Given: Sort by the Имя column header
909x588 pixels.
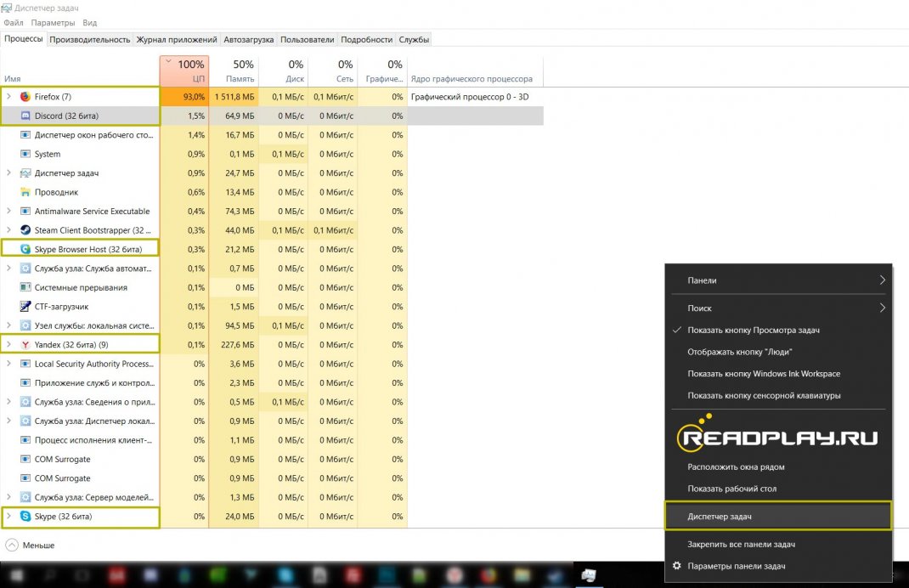Looking at the screenshot, I should pos(79,71).
